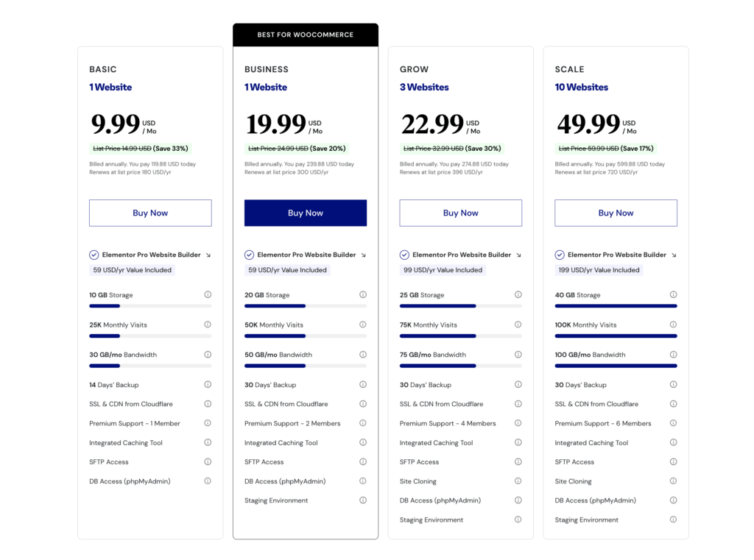
Task: Click checkmark icon beside Basic Elementor Pro Builder
Action: [x=94, y=255]
